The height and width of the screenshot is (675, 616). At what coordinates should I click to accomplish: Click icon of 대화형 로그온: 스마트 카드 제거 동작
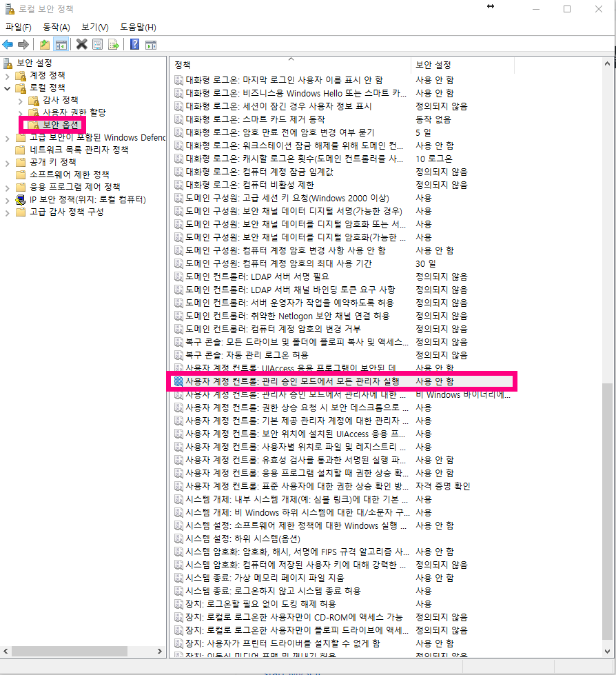pyautogui.click(x=178, y=120)
